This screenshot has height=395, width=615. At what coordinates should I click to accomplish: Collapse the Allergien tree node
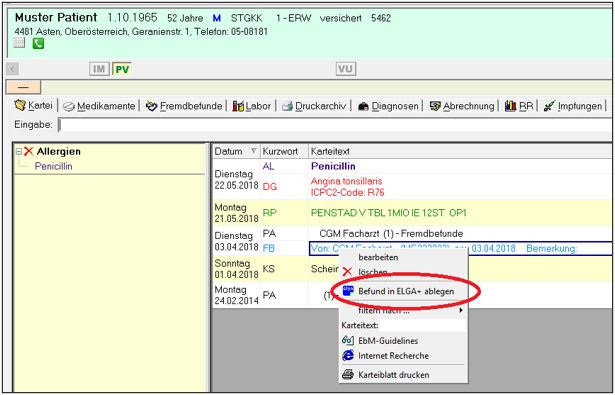tap(18, 151)
